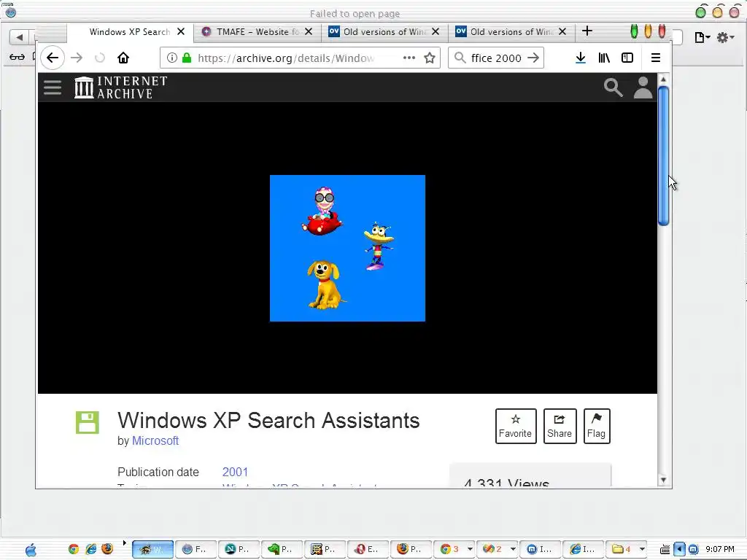Switch to the Windows XP Search tab
Viewport: 747px width, 560px height.
click(130, 32)
